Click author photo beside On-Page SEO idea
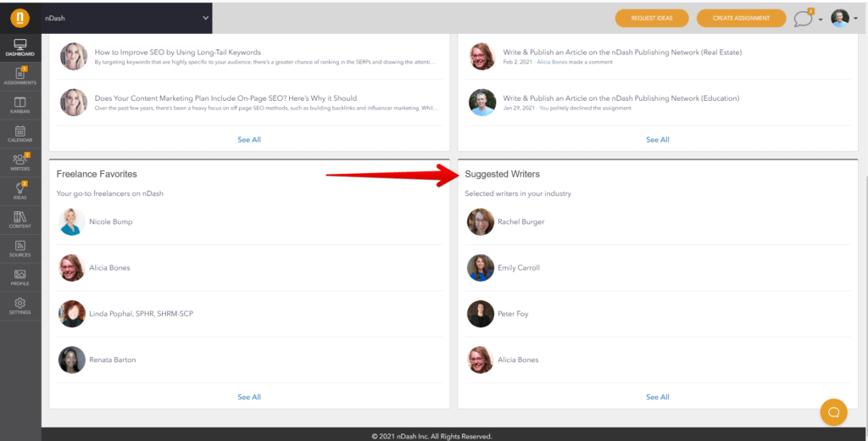This screenshot has width=868, height=441. pos(74,103)
